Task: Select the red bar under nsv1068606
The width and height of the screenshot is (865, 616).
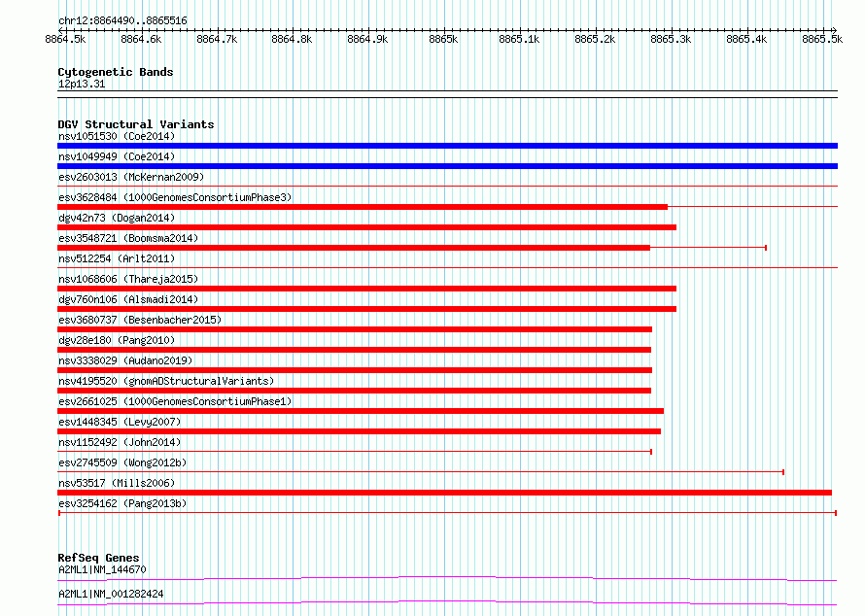Action: pyautogui.click(x=366, y=289)
